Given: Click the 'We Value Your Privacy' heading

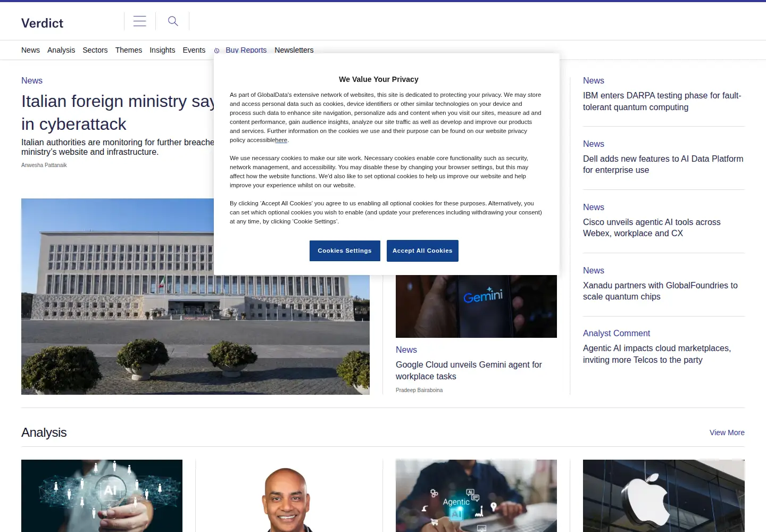Looking at the screenshot, I should [379, 79].
